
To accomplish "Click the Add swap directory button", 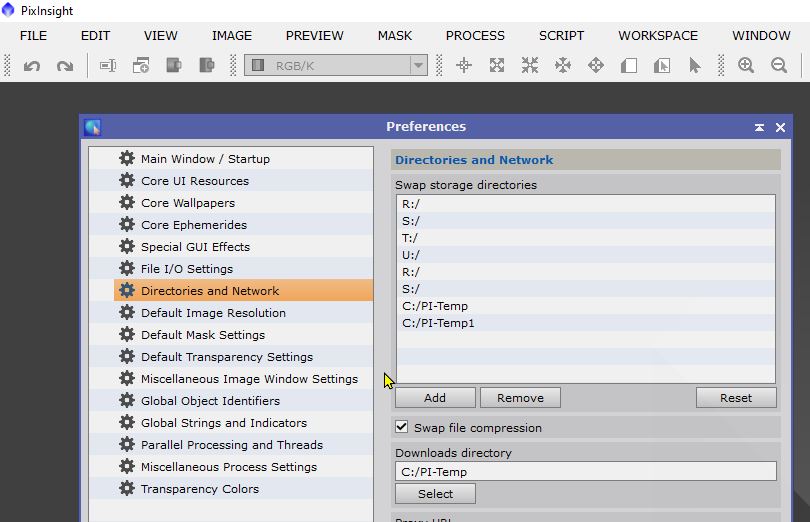I will (x=435, y=398).
